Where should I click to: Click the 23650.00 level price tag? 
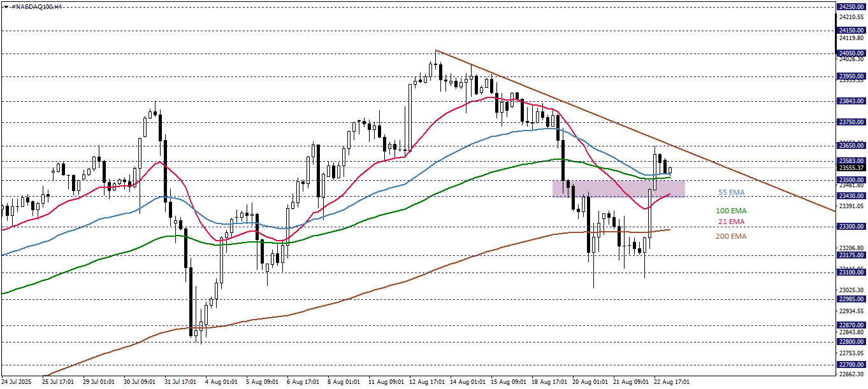(x=851, y=146)
